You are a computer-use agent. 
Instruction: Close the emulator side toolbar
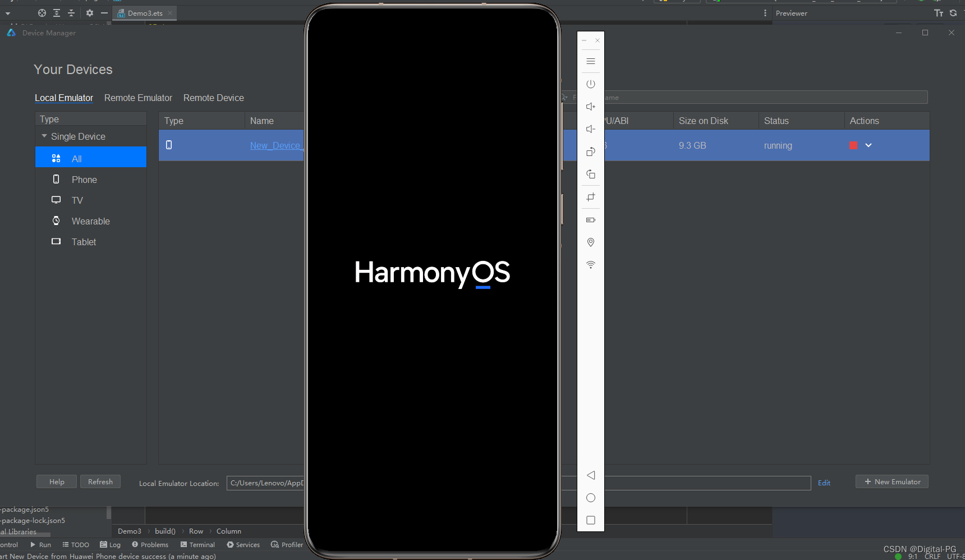pyautogui.click(x=598, y=40)
